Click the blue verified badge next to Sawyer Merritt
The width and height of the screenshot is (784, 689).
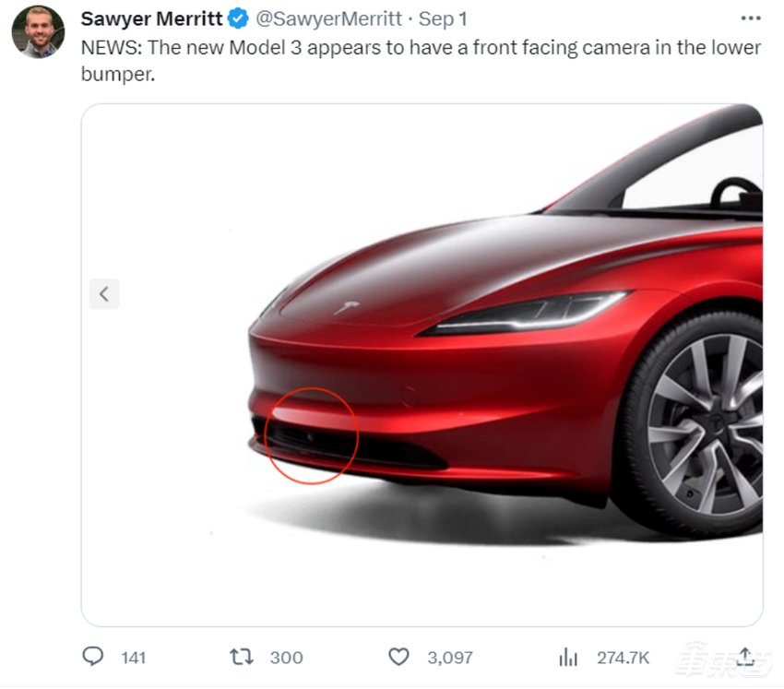237,18
